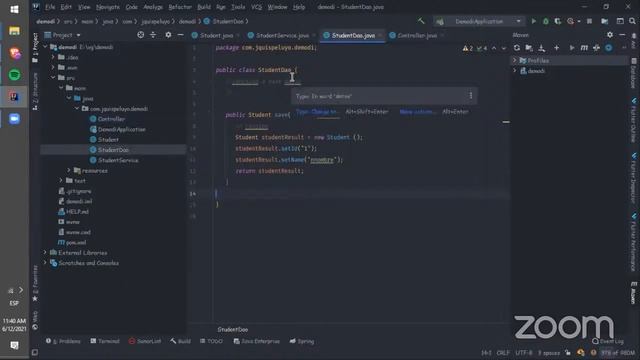Click Search Everywhere magnifier icon
Screen dimensions: 640x360
(x=632, y=21)
